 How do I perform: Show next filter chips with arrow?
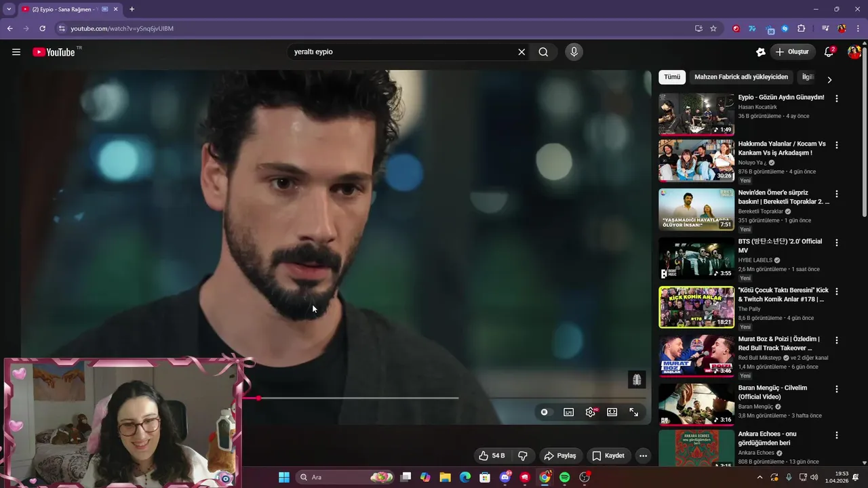(829, 79)
